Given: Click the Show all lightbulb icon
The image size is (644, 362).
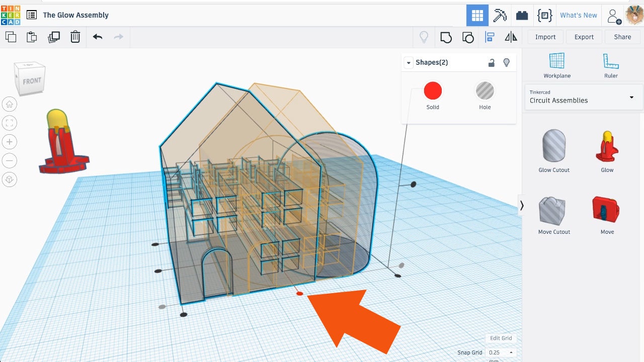Looking at the screenshot, I should (x=424, y=37).
